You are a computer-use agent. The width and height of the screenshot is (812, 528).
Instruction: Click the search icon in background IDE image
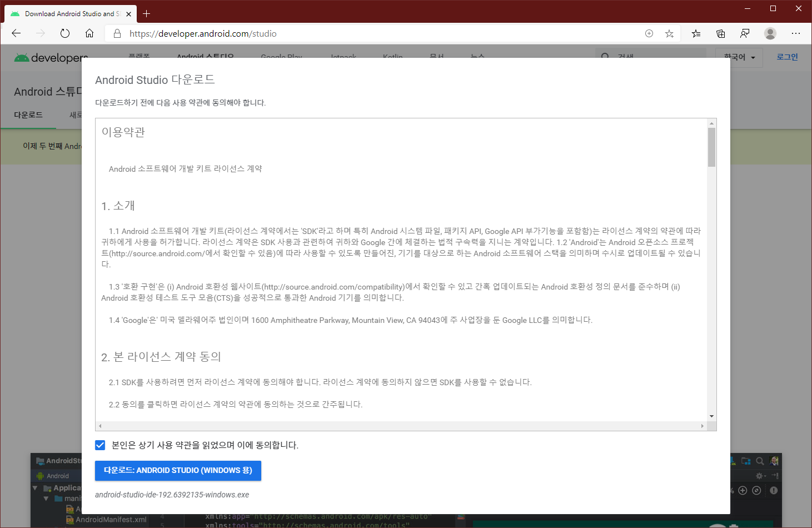[x=760, y=461]
